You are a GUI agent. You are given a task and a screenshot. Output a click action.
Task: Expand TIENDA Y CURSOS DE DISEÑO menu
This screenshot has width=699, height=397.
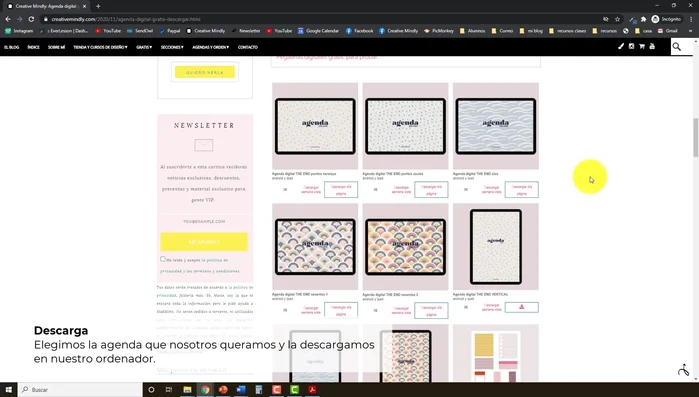[x=100, y=47]
